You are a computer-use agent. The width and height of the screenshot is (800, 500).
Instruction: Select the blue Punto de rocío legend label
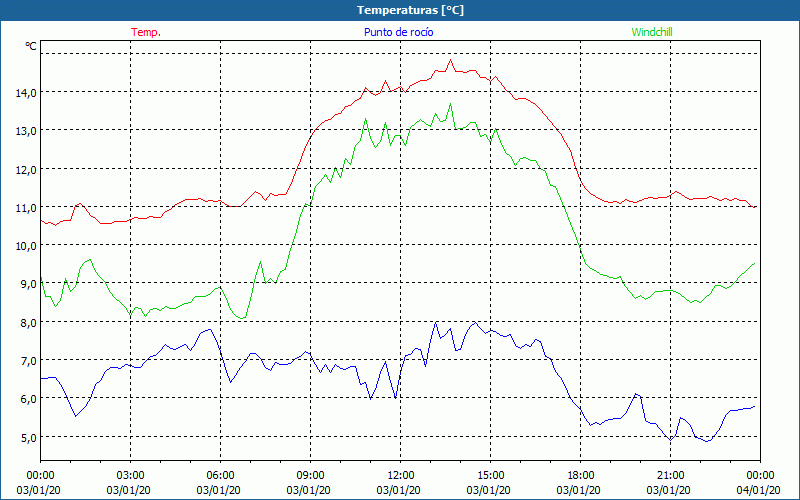(398, 32)
